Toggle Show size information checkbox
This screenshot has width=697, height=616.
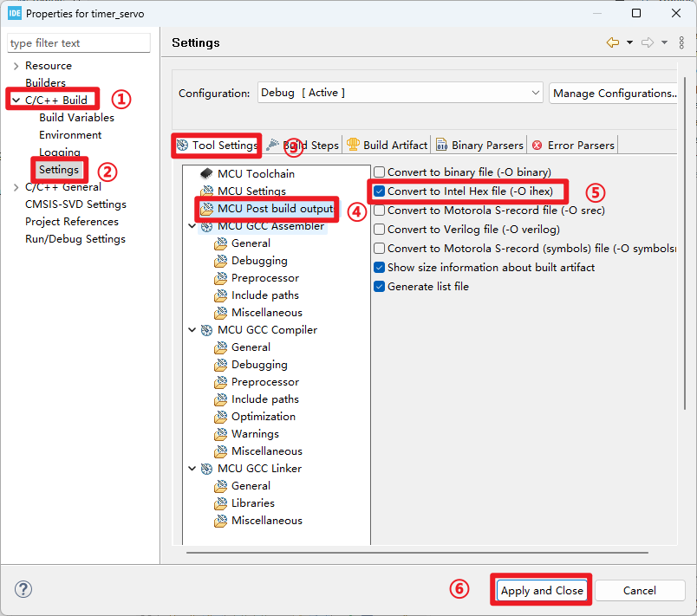(x=379, y=268)
